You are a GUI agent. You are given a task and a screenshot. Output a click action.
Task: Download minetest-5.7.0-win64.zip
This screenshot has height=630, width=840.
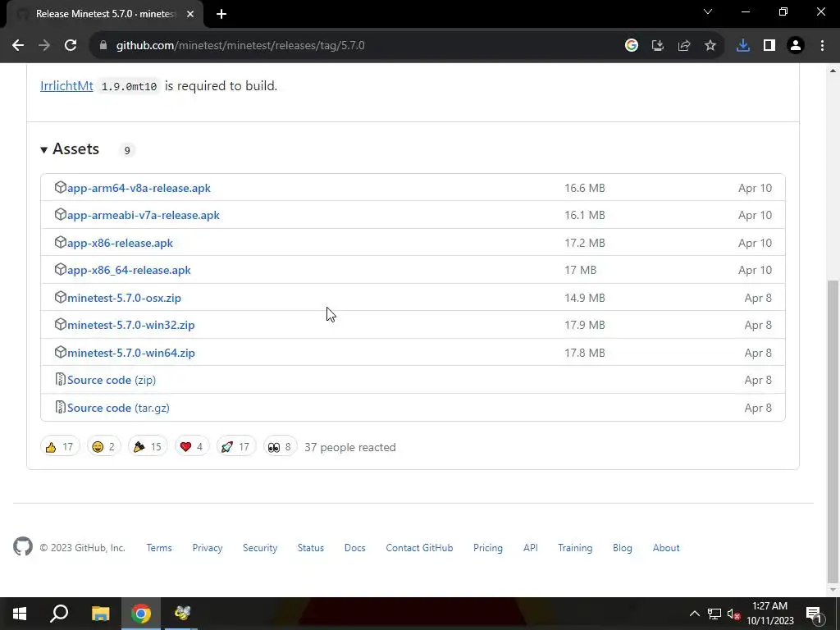coord(131,353)
